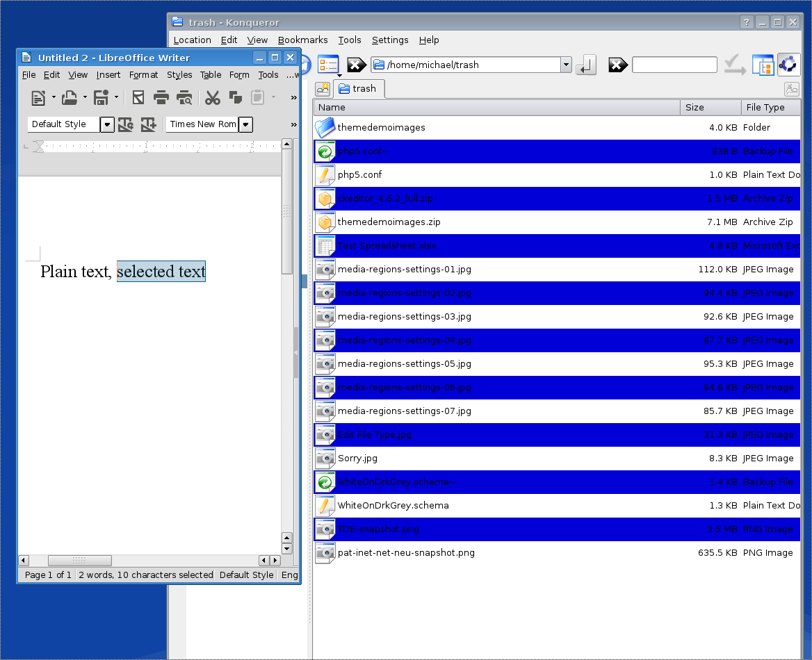Click New Style icon in Writer formatting bar
Screen dimensions: 812x660
click(x=149, y=124)
